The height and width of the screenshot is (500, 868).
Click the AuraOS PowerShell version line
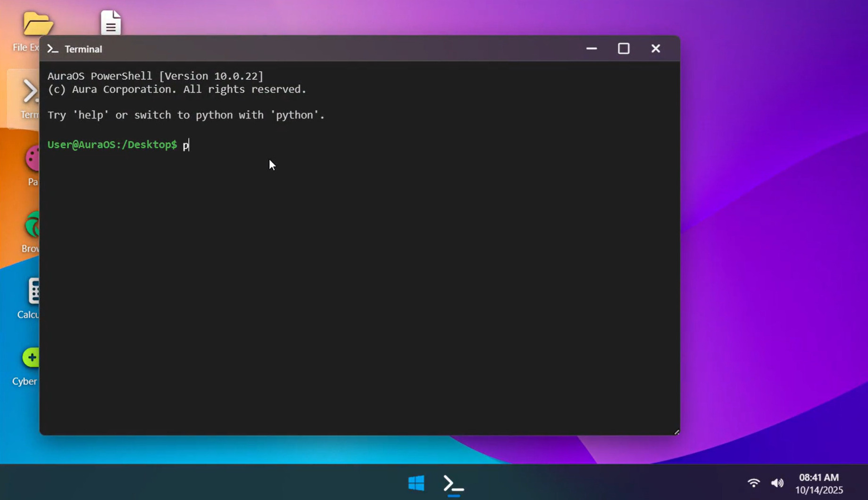[155, 76]
